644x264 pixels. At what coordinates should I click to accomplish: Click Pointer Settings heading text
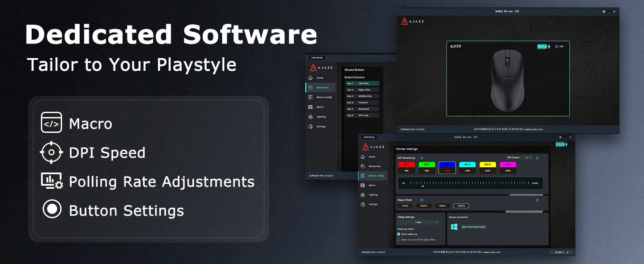(407, 149)
